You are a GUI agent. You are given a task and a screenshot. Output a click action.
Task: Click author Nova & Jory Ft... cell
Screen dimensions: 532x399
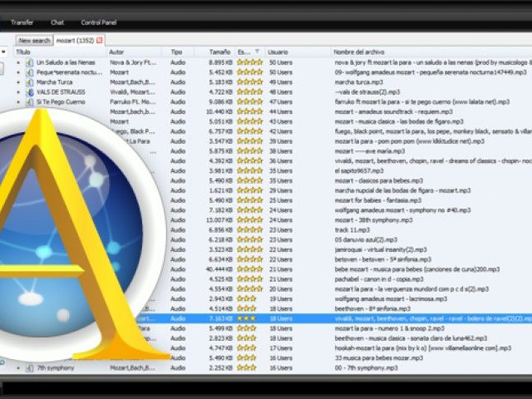coord(133,62)
